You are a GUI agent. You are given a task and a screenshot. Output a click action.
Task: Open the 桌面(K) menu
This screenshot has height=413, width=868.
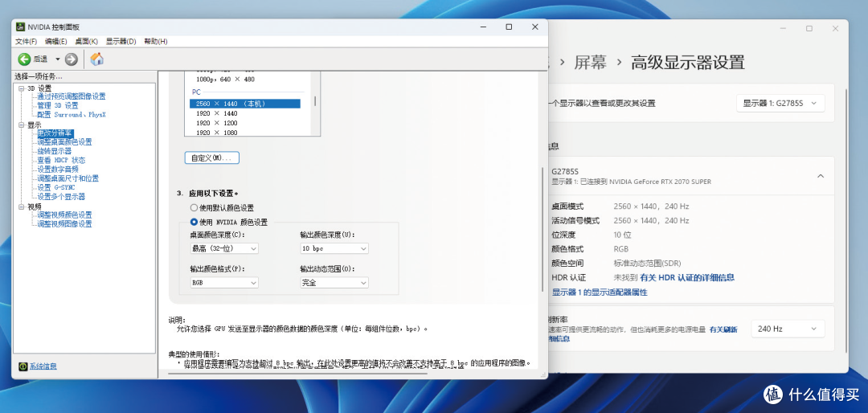tap(86, 42)
